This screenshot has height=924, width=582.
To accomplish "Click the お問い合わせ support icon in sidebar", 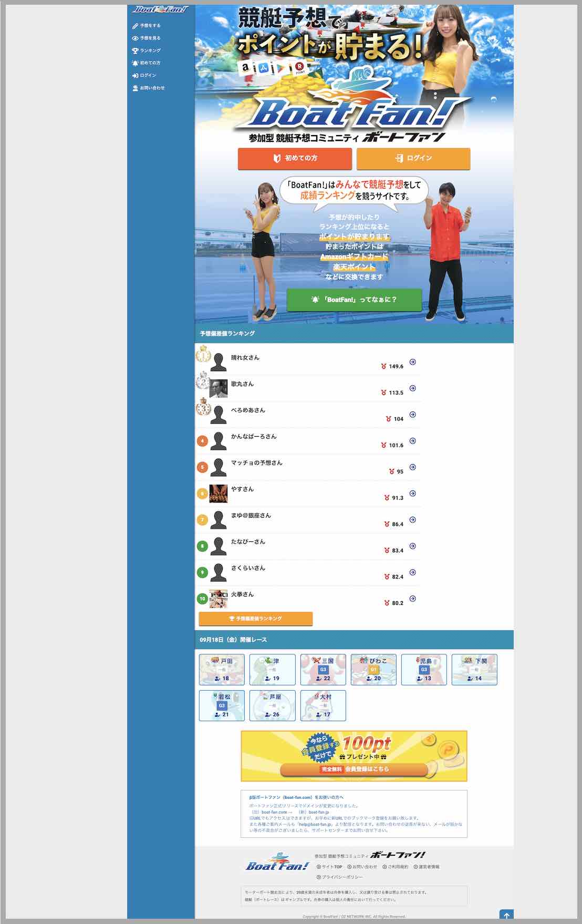I will pyautogui.click(x=135, y=88).
